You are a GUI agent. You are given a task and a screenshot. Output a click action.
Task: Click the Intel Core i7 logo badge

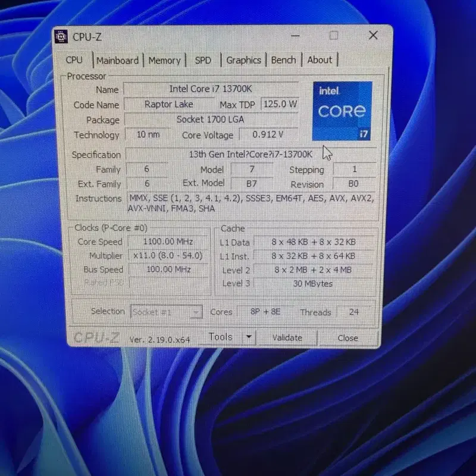point(343,111)
